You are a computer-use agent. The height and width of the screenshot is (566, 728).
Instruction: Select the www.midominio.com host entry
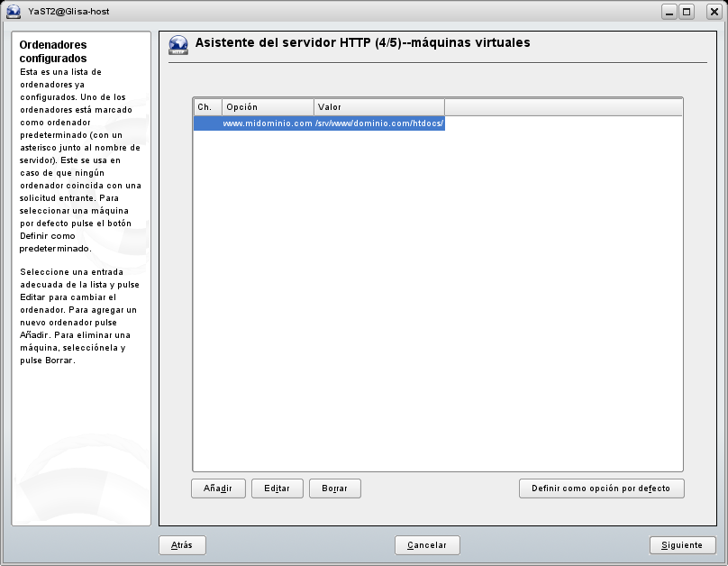click(268, 123)
